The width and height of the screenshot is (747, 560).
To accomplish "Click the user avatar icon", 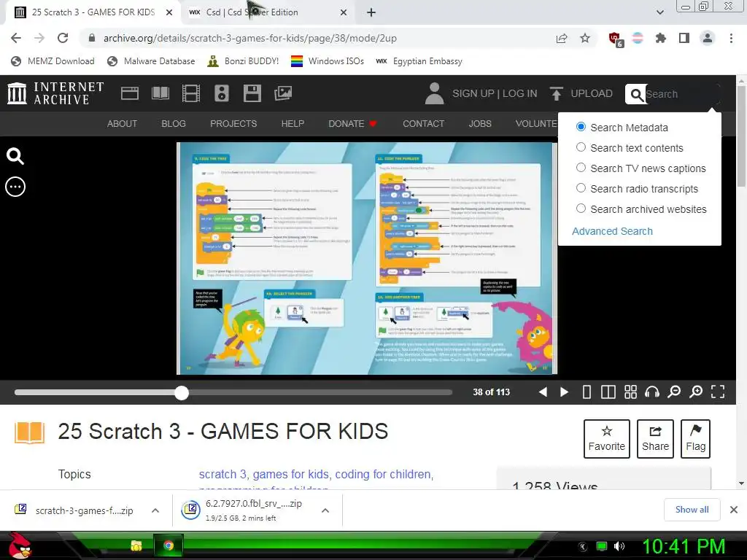I will (434, 93).
